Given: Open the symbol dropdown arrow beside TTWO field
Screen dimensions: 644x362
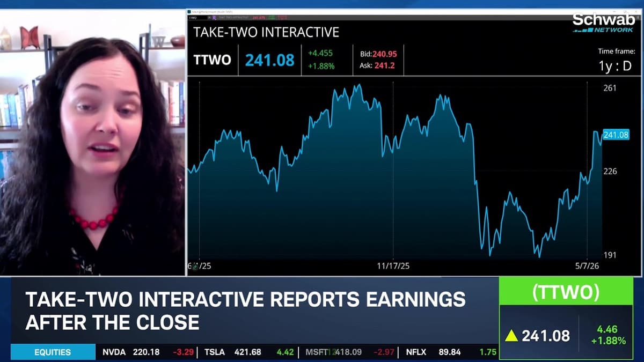Looking at the screenshot, I should 209,18.
